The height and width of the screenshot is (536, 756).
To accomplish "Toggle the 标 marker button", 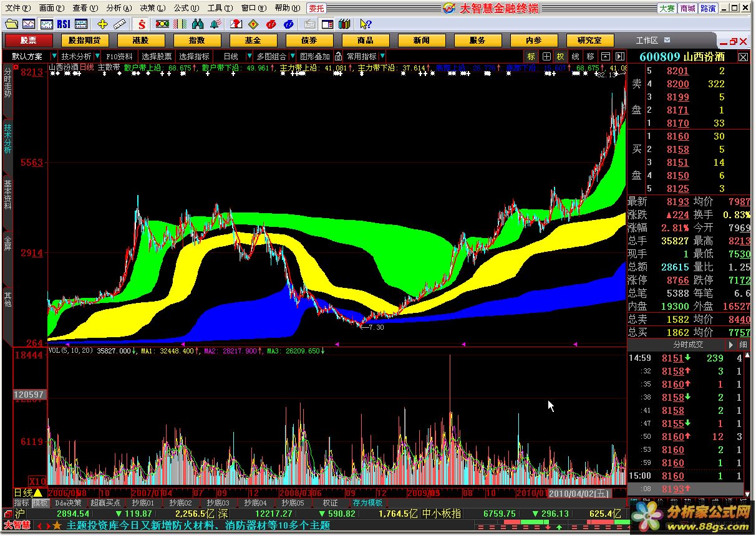I will [x=531, y=56].
